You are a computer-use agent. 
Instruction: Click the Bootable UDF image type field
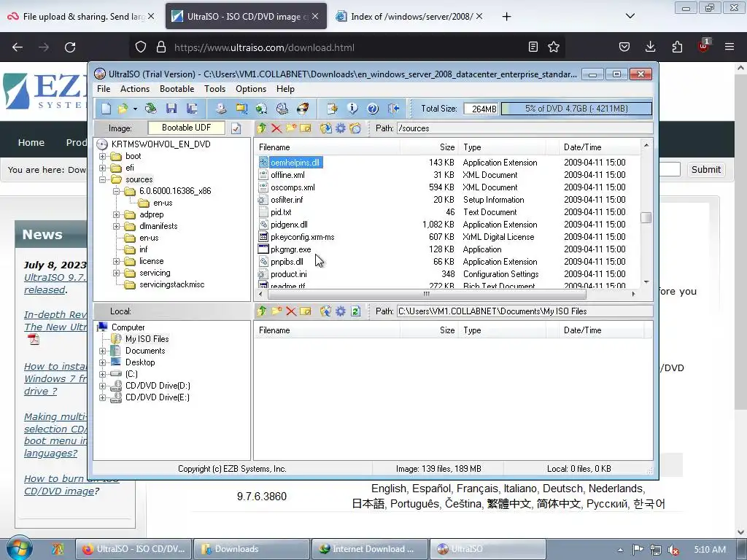click(186, 128)
